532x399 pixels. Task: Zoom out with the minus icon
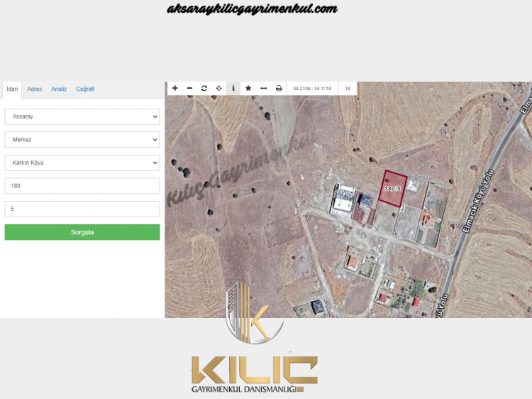189,88
